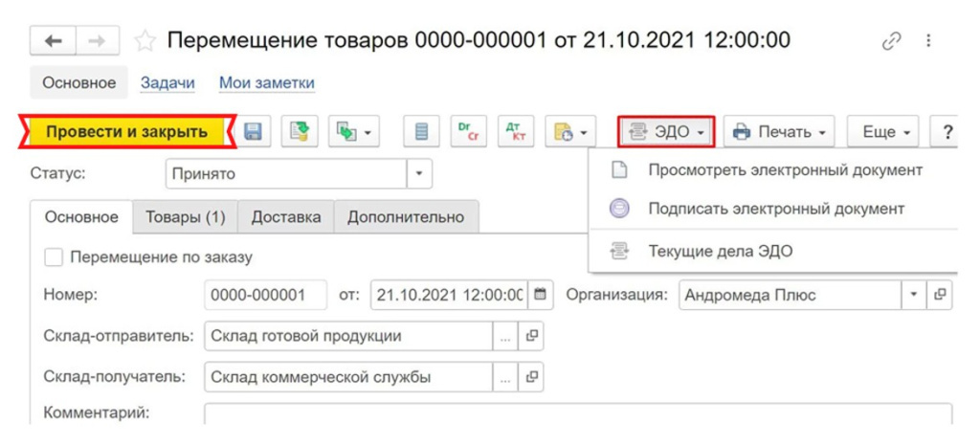
Task: Click the Организация field Андромеда Плюс
Action: (x=790, y=295)
